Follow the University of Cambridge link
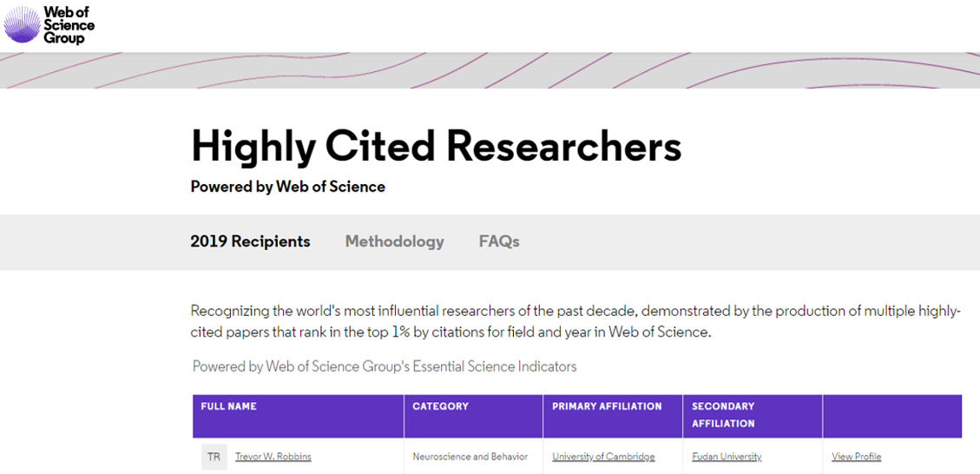The image size is (980, 474). (603, 457)
